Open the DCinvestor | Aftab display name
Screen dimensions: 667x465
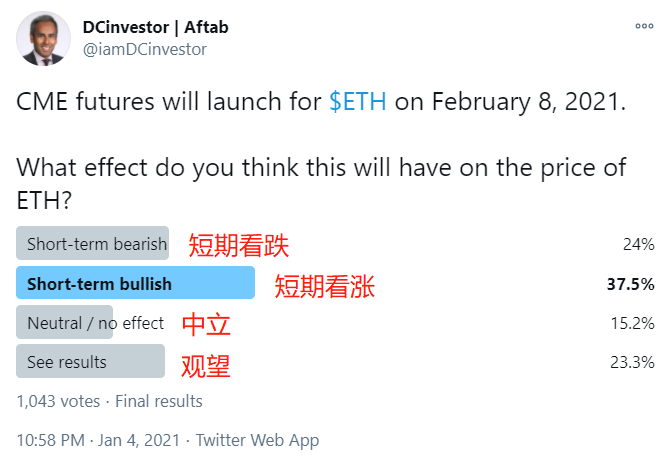(155, 27)
